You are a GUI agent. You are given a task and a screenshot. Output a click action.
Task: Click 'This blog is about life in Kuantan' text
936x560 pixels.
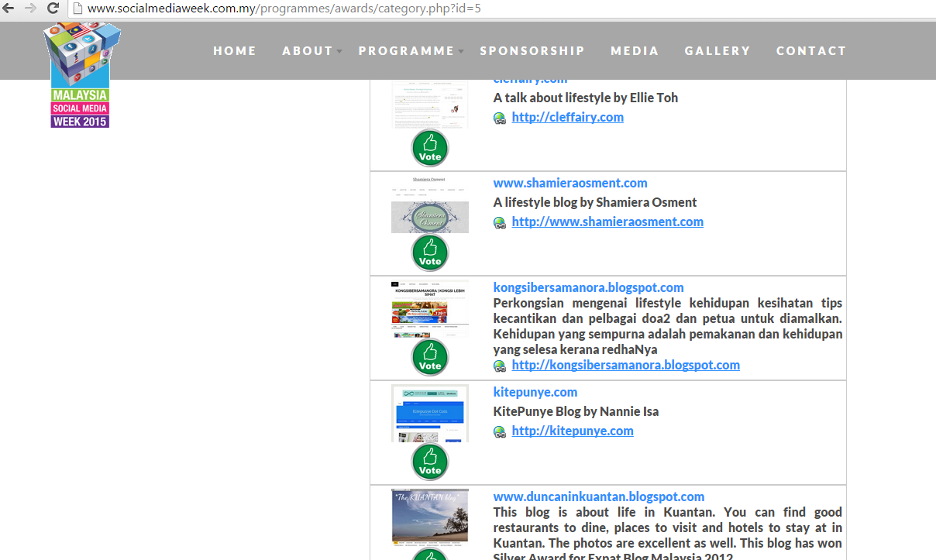tap(668, 534)
